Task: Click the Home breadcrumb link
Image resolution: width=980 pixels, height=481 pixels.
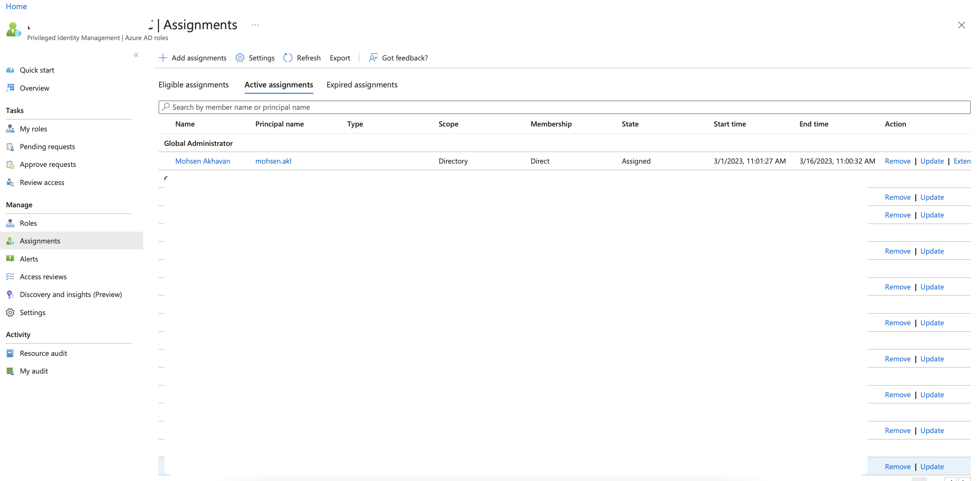Action: pos(16,7)
